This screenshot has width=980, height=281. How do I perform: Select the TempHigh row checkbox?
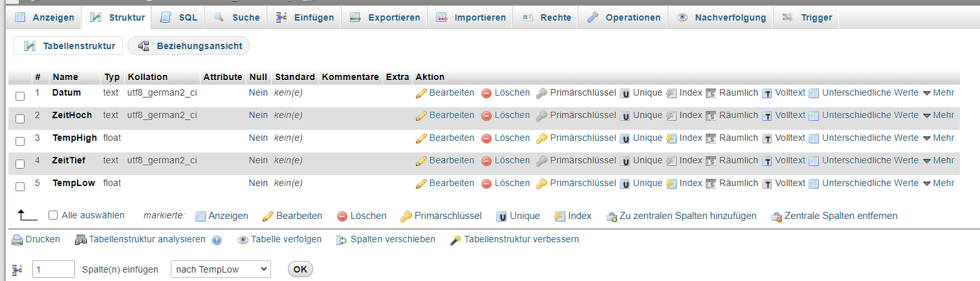tap(20, 141)
